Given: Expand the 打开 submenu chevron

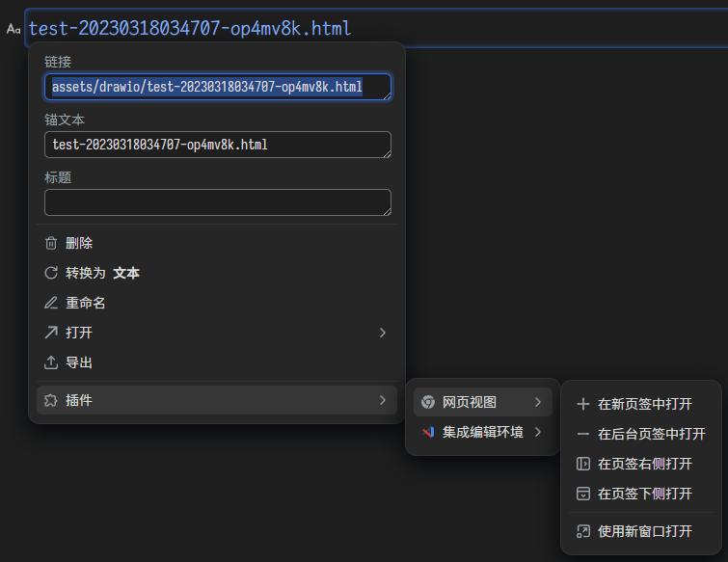Looking at the screenshot, I should tap(383, 333).
